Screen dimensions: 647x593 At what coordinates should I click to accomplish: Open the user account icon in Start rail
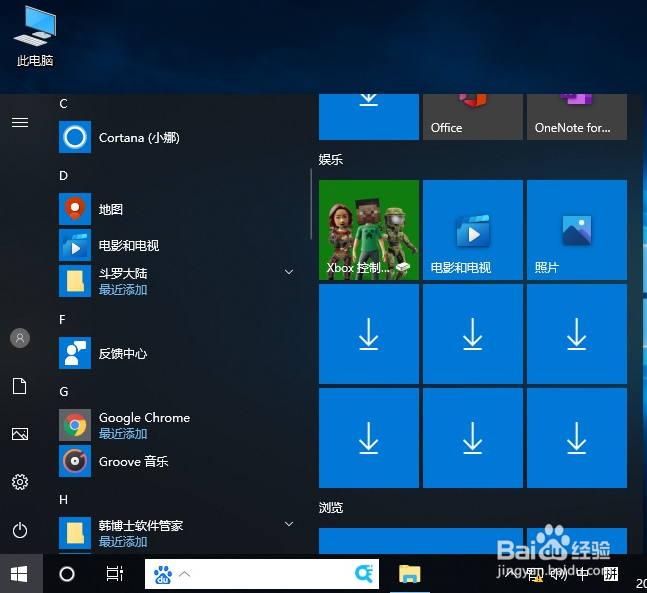click(x=20, y=338)
